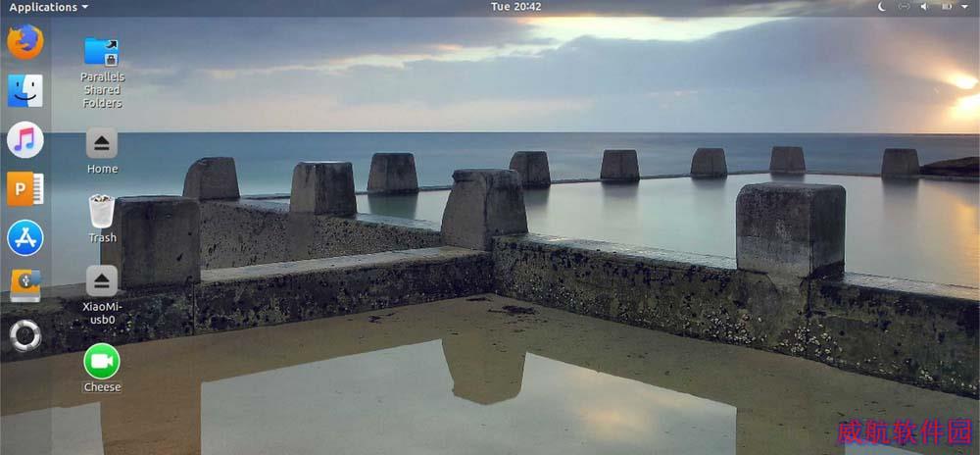Open the blue App Store icon in dock
Viewport: 980px width, 455px height.
pos(25,237)
